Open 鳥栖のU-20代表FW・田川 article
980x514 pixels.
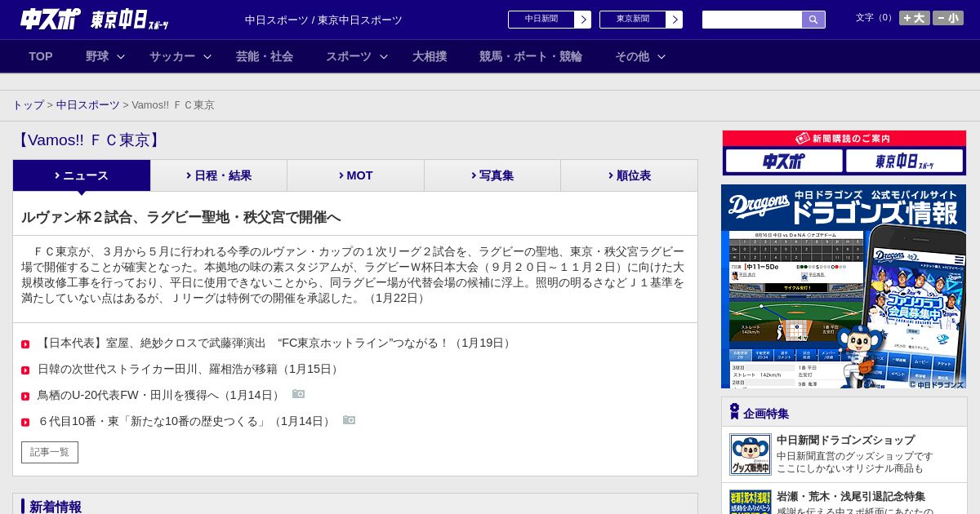pyautogui.click(x=160, y=396)
